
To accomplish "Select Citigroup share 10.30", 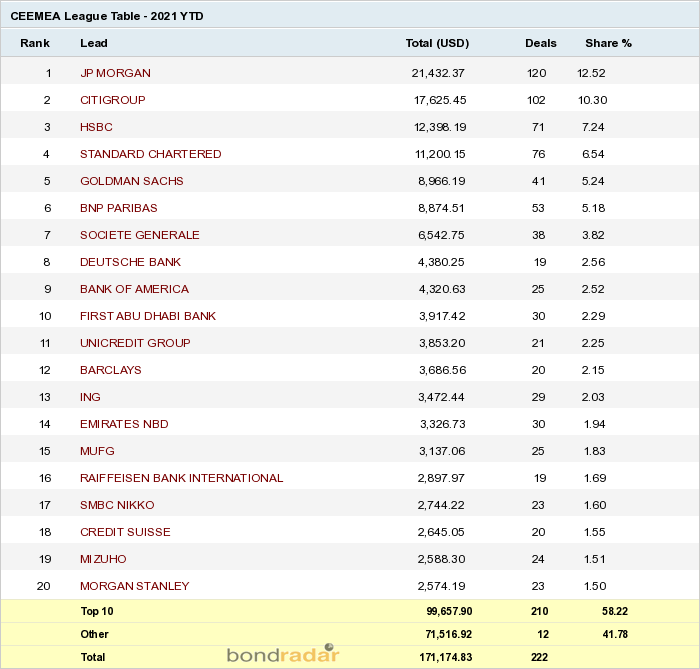I will click(592, 100).
